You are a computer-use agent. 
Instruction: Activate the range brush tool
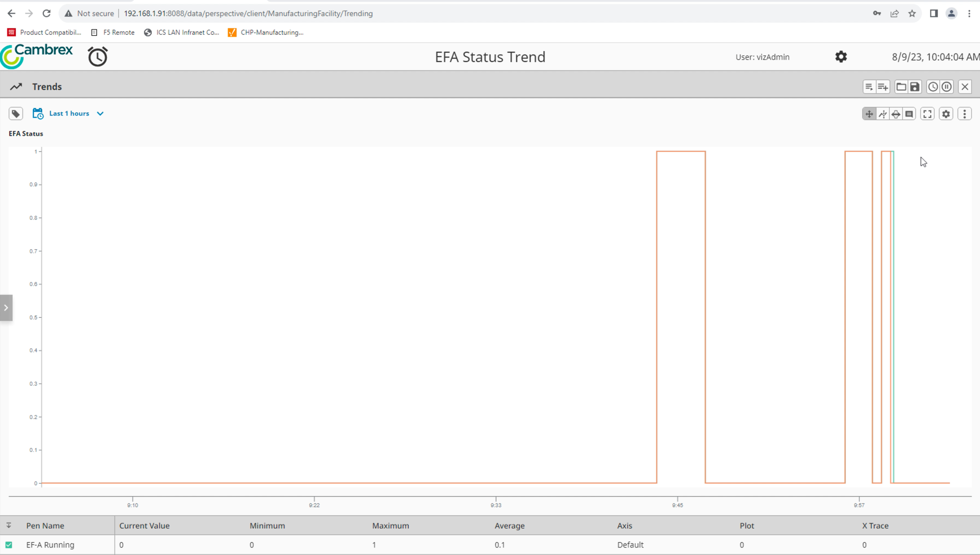pyautogui.click(x=896, y=114)
